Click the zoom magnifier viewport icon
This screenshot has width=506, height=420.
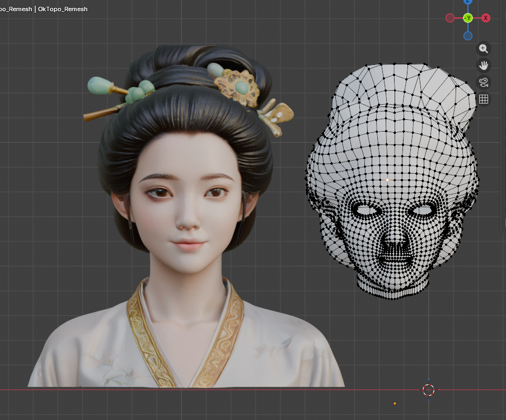pos(484,49)
